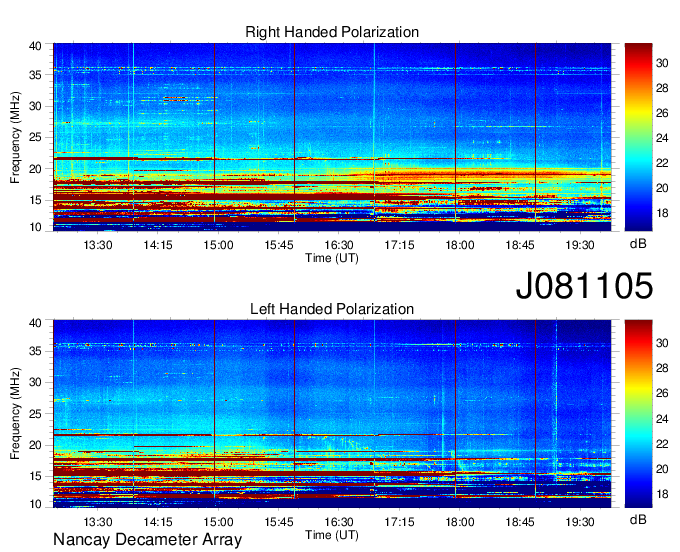Click the 18:00 time tick of Left Handed plot
Viewport: 680px width, 552px height.
(x=460, y=522)
